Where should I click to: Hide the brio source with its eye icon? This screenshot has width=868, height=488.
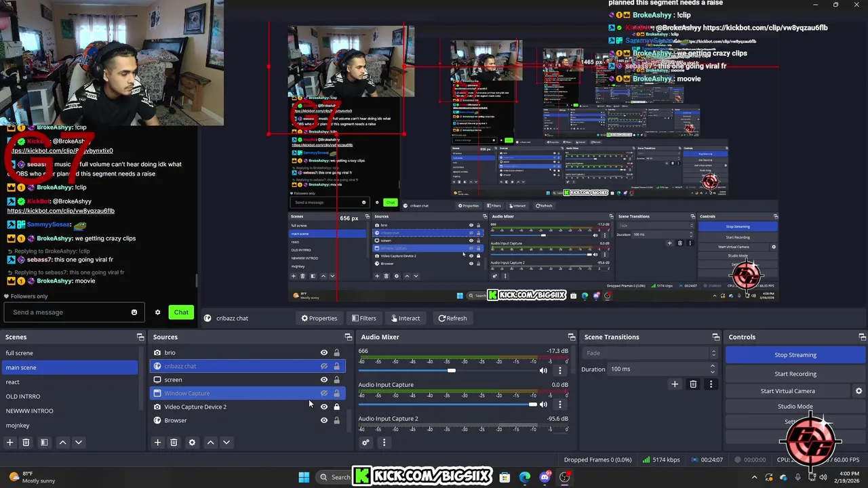pos(324,352)
